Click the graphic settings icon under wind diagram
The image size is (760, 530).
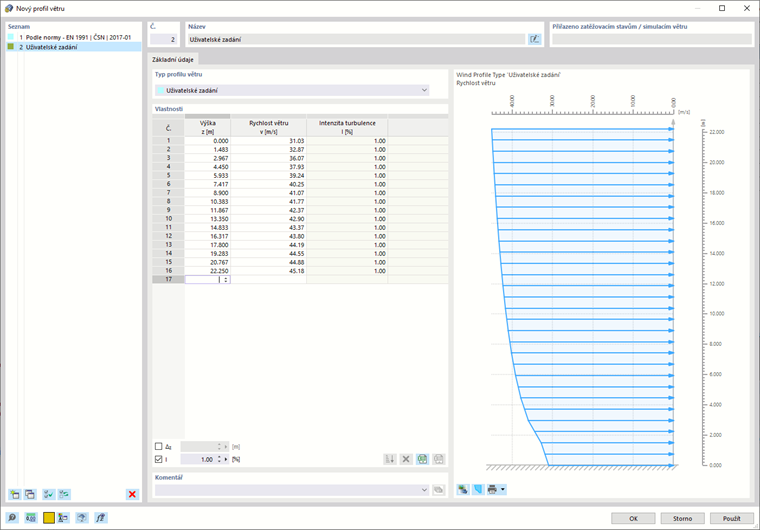pos(463,489)
